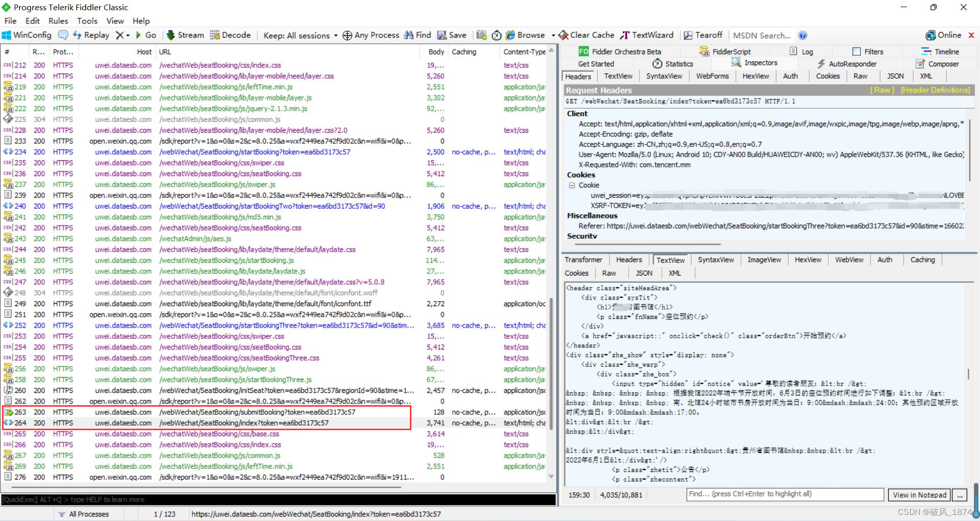980x521 pixels.
Task: Click the All Processes status bar filter
Action: (84, 514)
